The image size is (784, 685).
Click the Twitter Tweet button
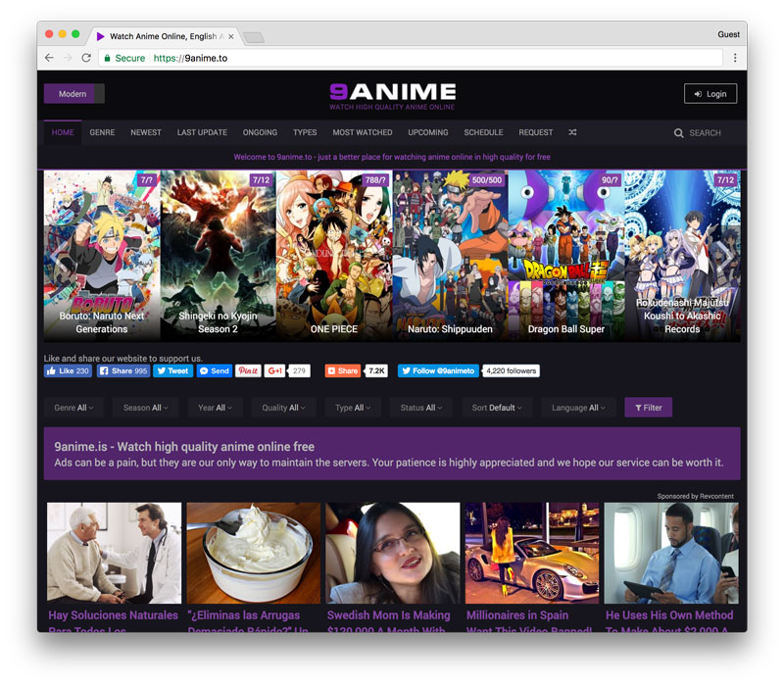[x=173, y=371]
